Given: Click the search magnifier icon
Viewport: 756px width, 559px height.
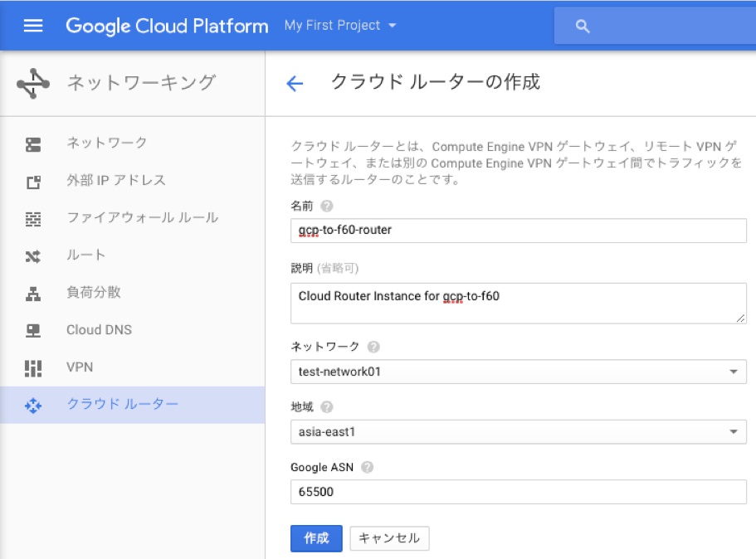Looking at the screenshot, I should click(x=583, y=27).
